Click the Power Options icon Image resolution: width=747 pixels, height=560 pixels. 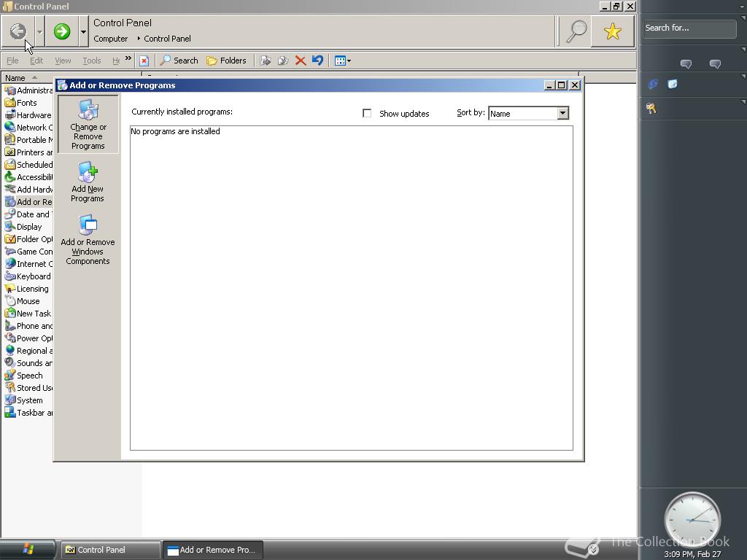[9, 338]
